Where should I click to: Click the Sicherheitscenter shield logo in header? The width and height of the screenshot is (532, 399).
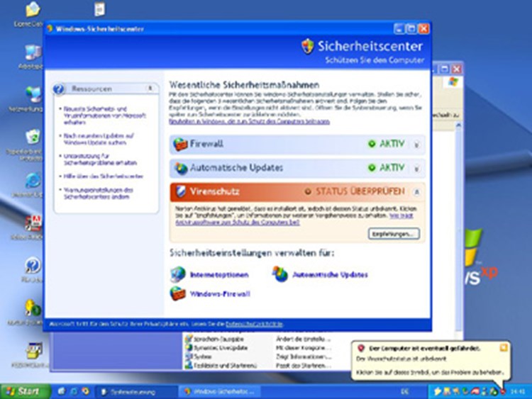pos(308,46)
